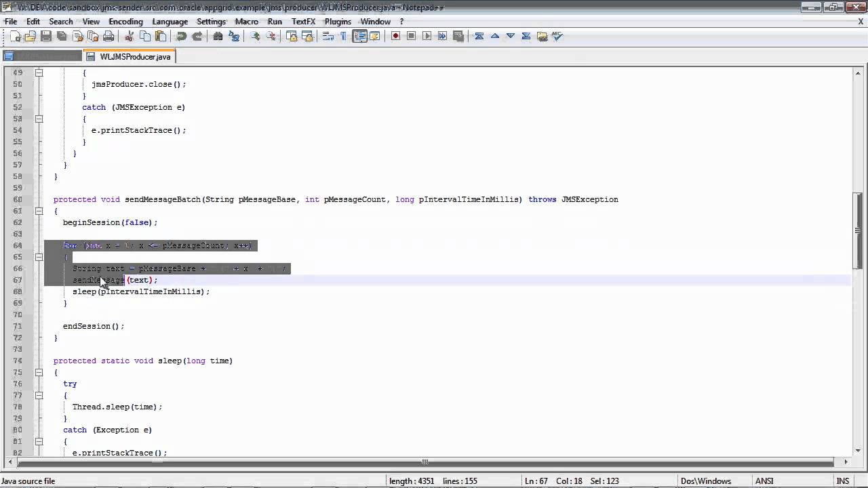Image resolution: width=868 pixels, height=488 pixels.
Task: Click the ANSI encoding status bar entry
Action: (764, 481)
